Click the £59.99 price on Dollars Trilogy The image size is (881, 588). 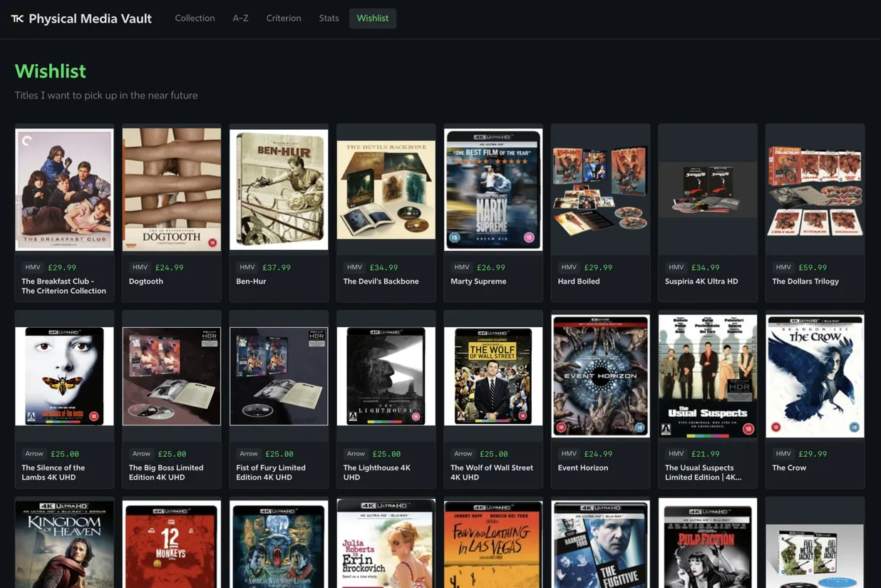click(813, 267)
